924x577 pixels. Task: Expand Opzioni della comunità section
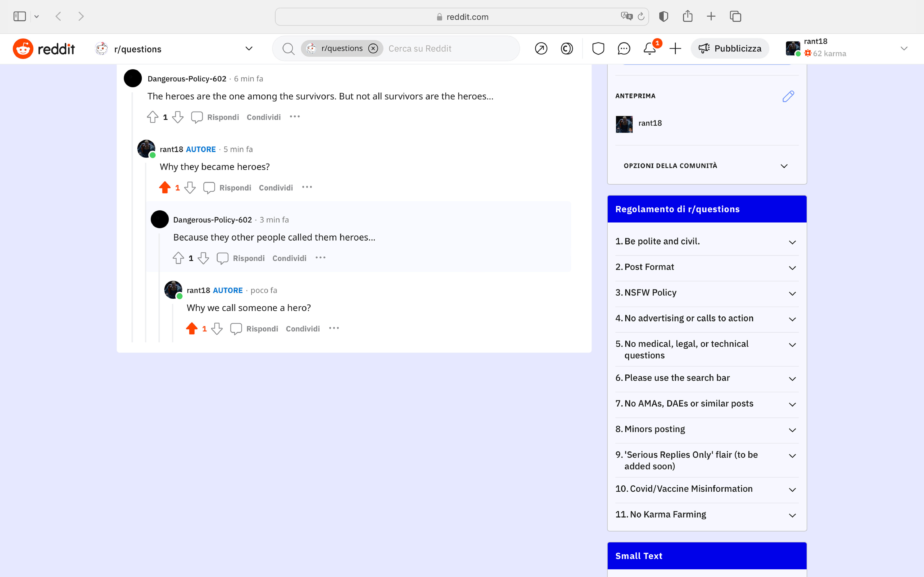point(784,166)
